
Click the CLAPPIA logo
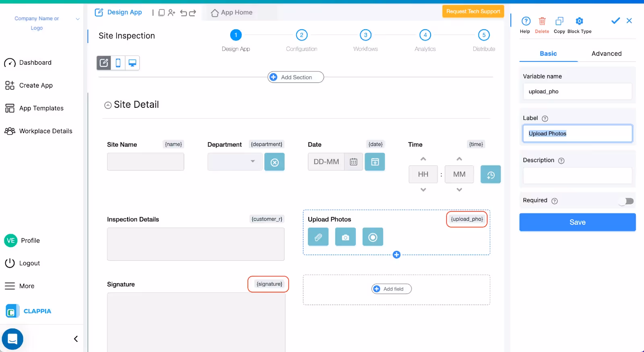point(29,311)
